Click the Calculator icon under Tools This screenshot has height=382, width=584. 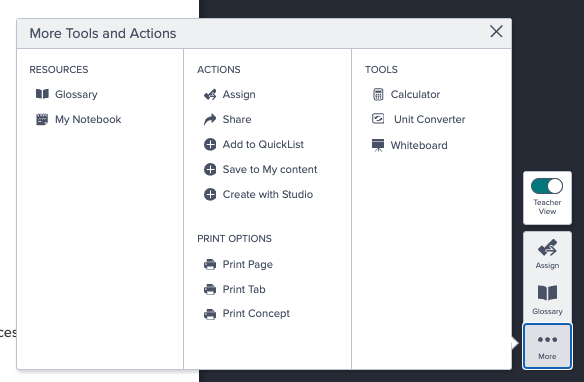[x=378, y=94]
